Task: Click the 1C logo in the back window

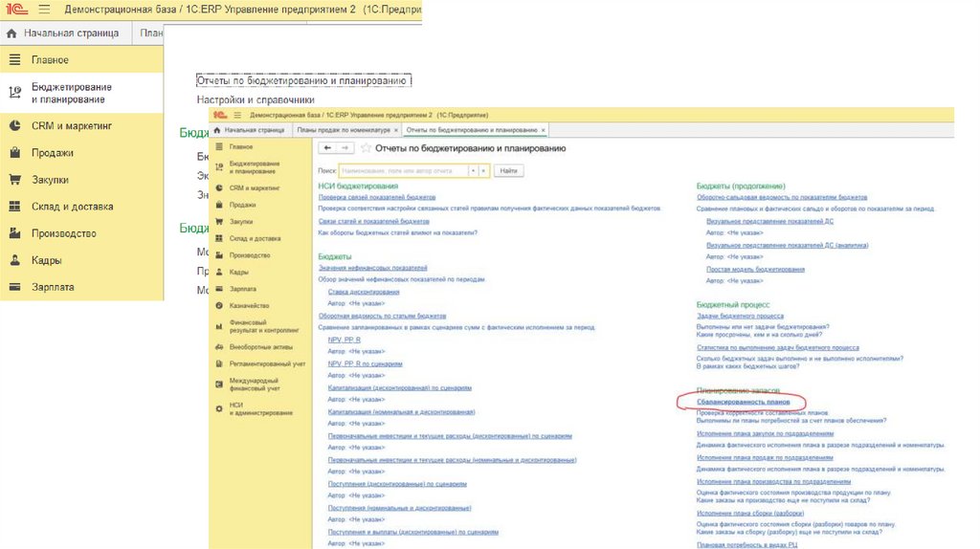Action: click(16, 10)
